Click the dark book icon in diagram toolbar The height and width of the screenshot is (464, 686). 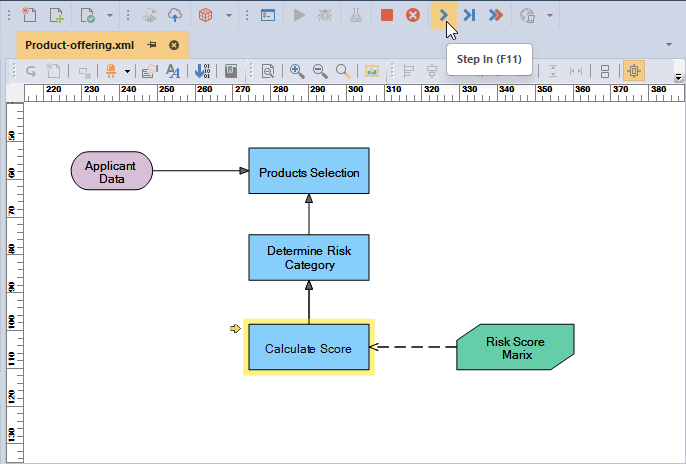click(231, 71)
